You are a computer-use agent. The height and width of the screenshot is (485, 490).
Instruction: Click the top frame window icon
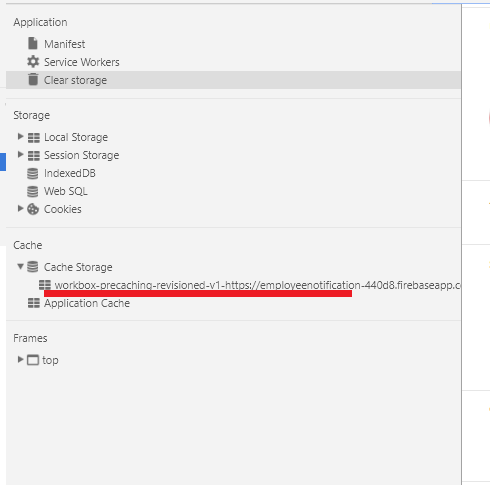[x=33, y=360]
